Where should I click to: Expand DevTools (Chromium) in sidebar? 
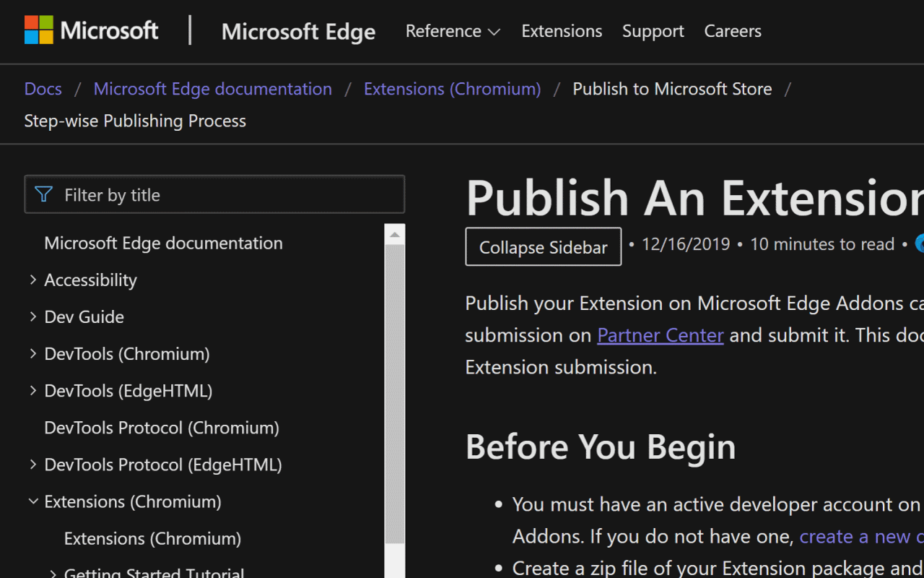[x=33, y=353]
